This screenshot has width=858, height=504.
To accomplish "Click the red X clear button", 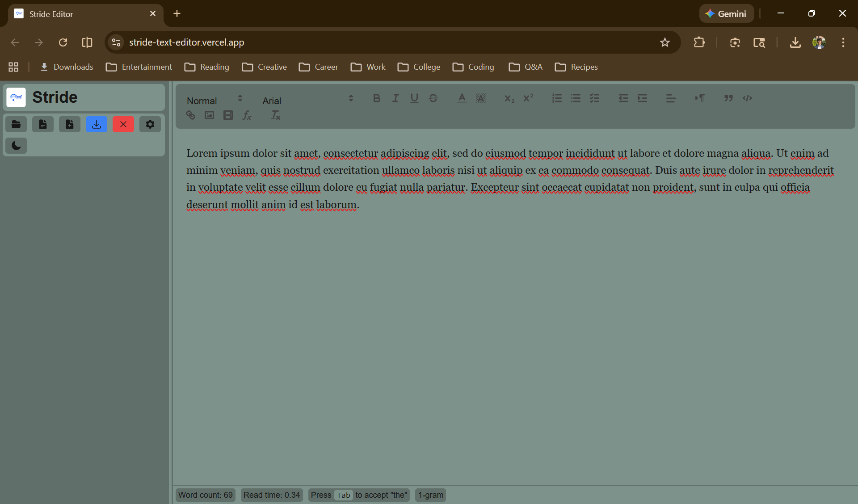I will [123, 124].
